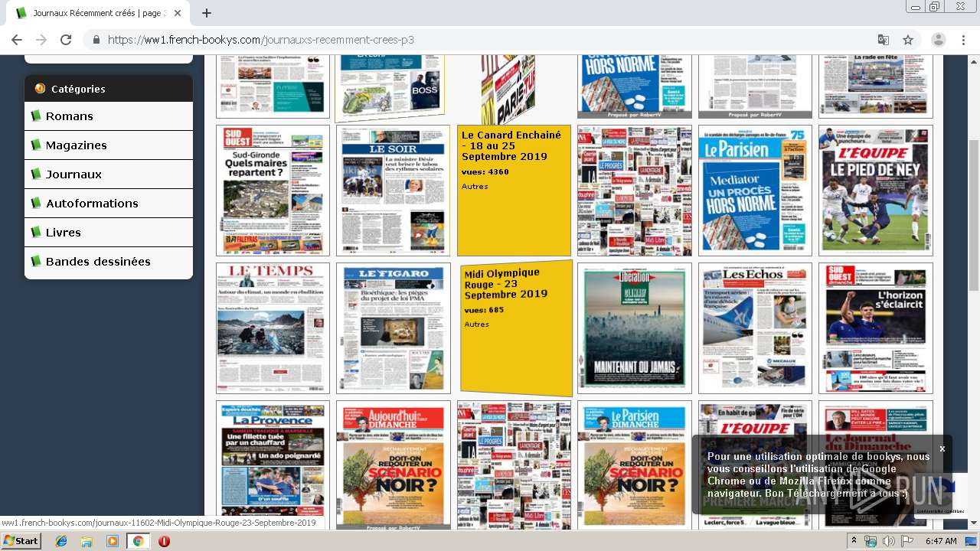This screenshot has width=980, height=551.
Task: Open Sud Ouest Dimanche L'horizon s'éclaircit cover
Action: [x=875, y=328]
